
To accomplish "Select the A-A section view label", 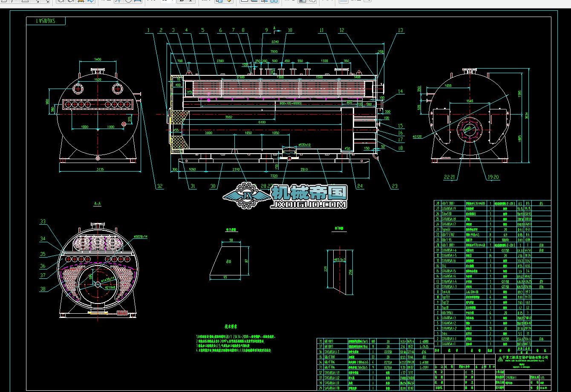I will pyautogui.click(x=98, y=204).
